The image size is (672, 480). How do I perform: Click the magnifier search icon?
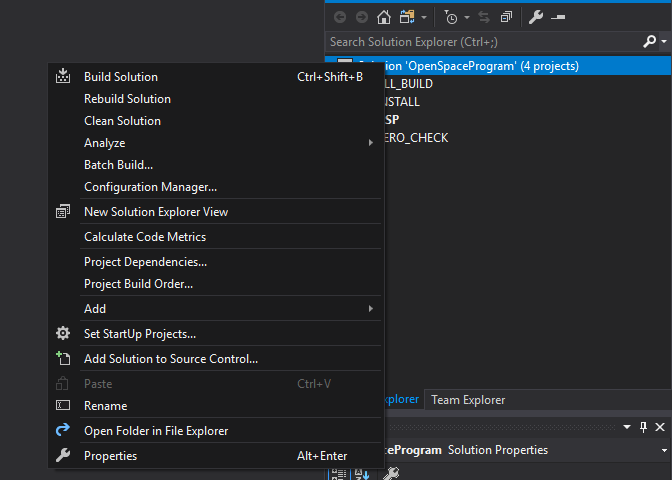point(649,42)
